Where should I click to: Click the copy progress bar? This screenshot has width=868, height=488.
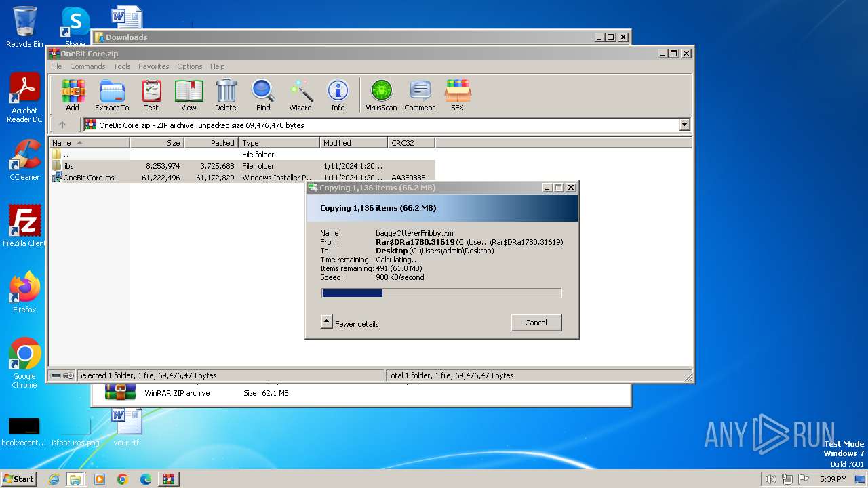(x=441, y=293)
